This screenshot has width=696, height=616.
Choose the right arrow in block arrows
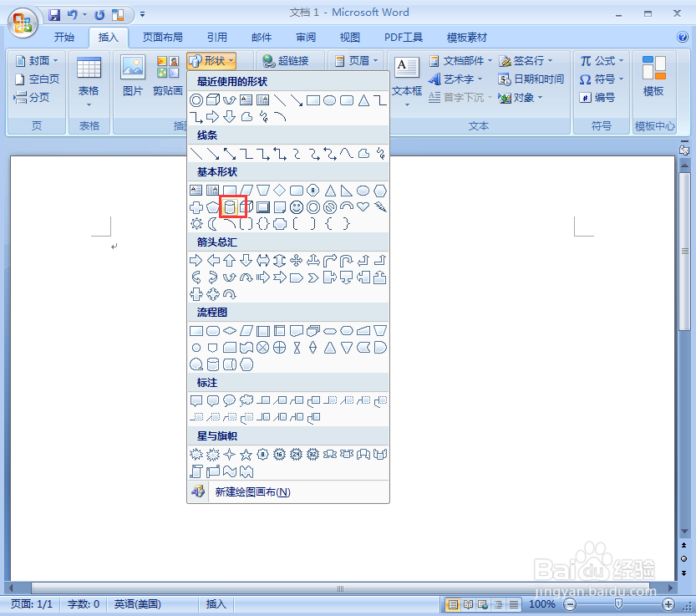point(196,260)
